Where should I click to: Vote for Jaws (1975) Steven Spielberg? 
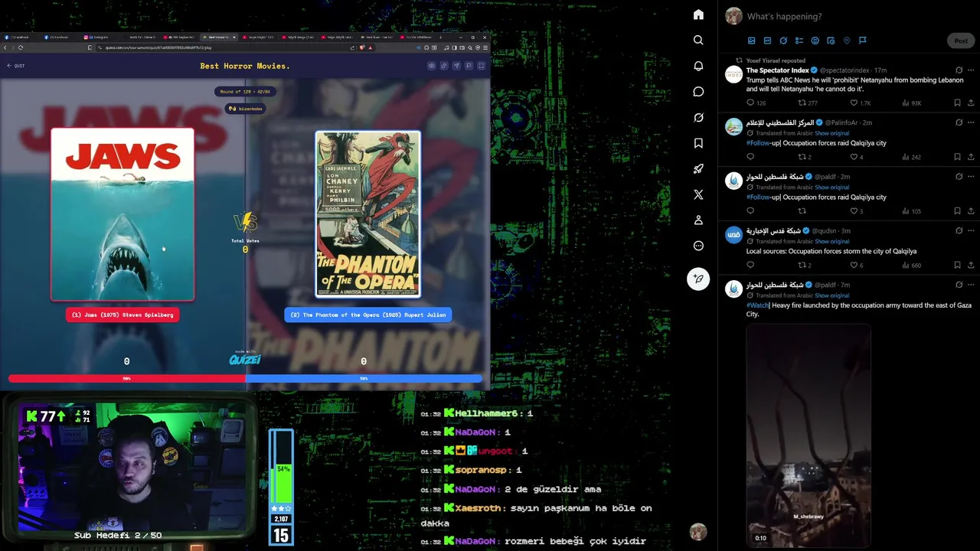122,315
